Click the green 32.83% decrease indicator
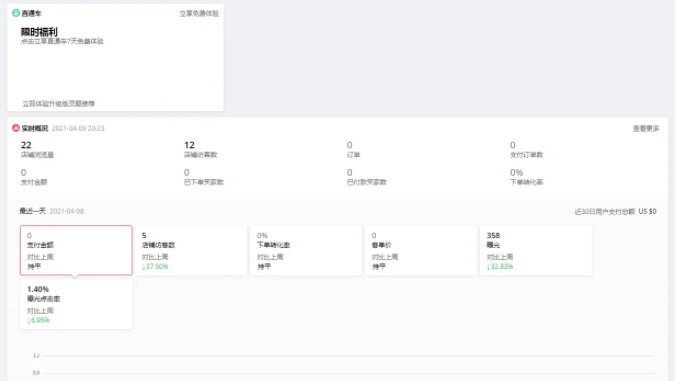Screen dimensions: 677x381 (500, 267)
